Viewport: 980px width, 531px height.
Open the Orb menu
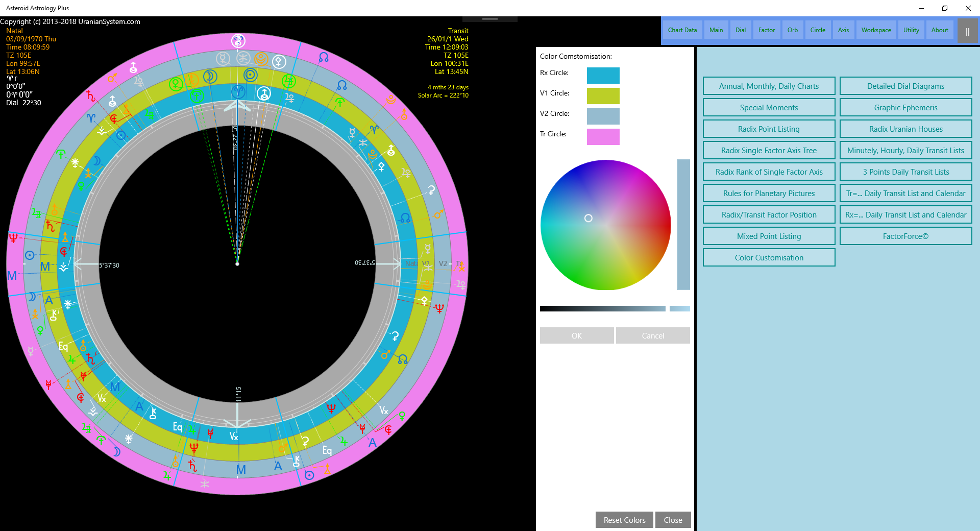pos(792,30)
